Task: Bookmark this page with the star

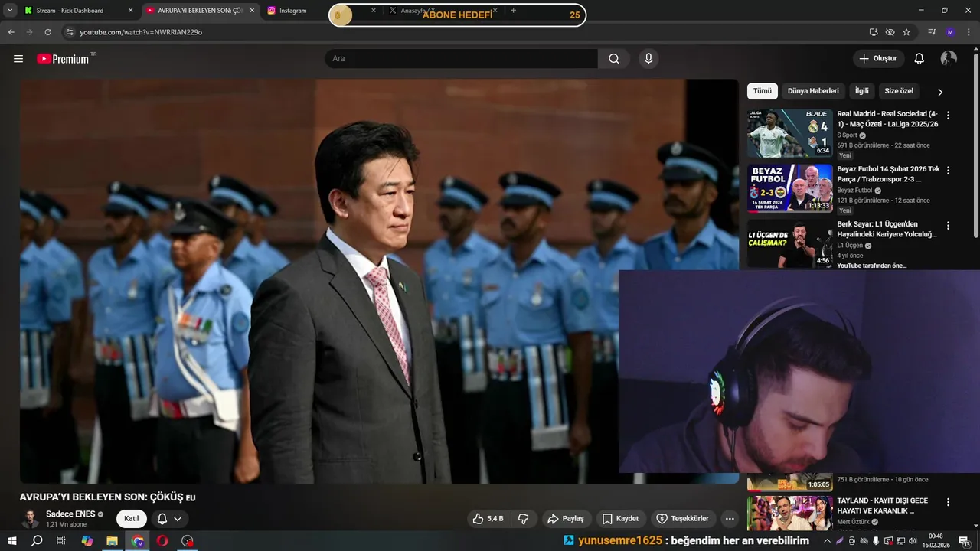Action: point(906,32)
